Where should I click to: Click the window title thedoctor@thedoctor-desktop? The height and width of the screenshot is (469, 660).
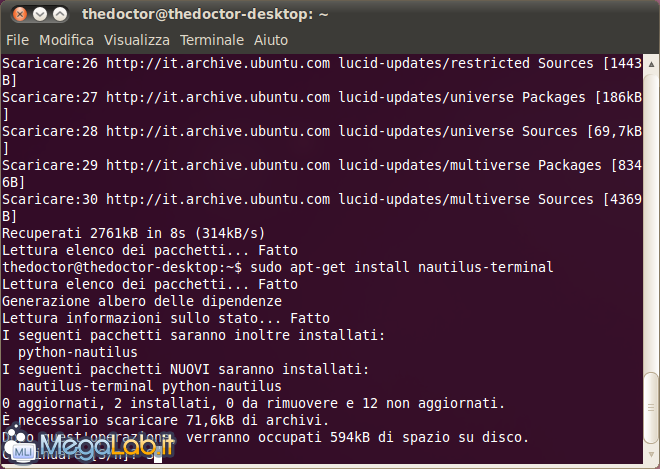point(205,14)
